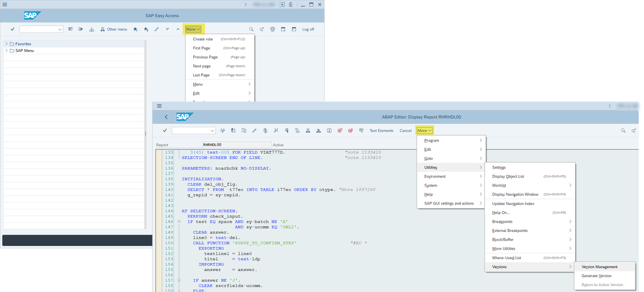
Task: Choose Last Page in Easy Access More menu
Action: [x=219, y=75]
